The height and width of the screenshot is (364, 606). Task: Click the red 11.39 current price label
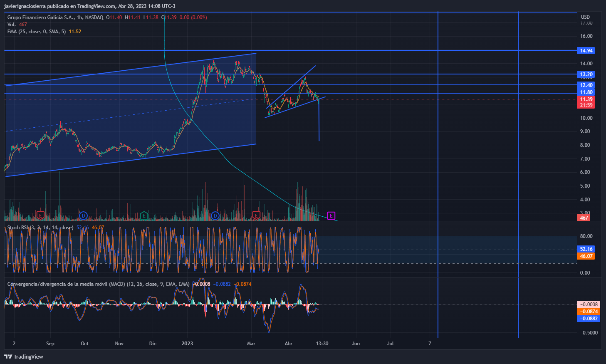pos(586,99)
